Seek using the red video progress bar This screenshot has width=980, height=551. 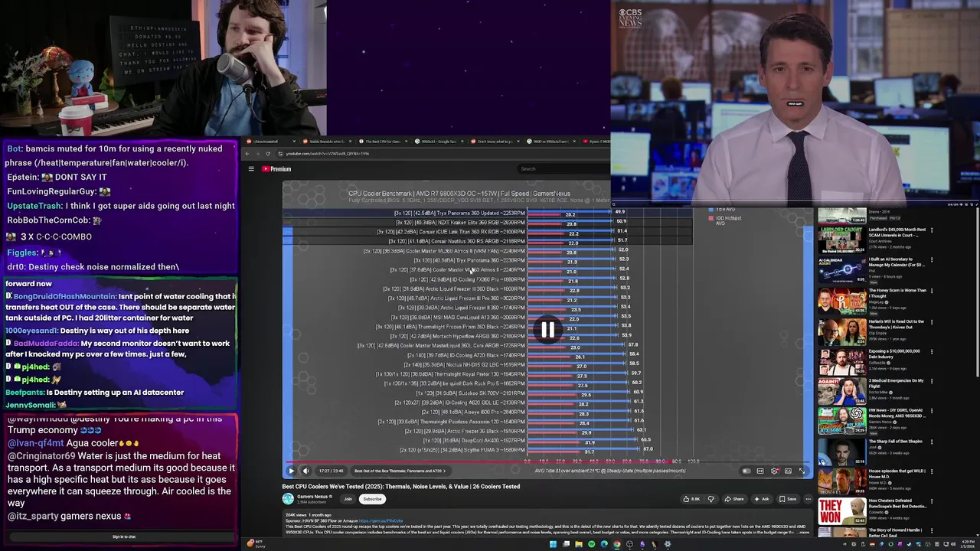pyautogui.click(x=547, y=462)
